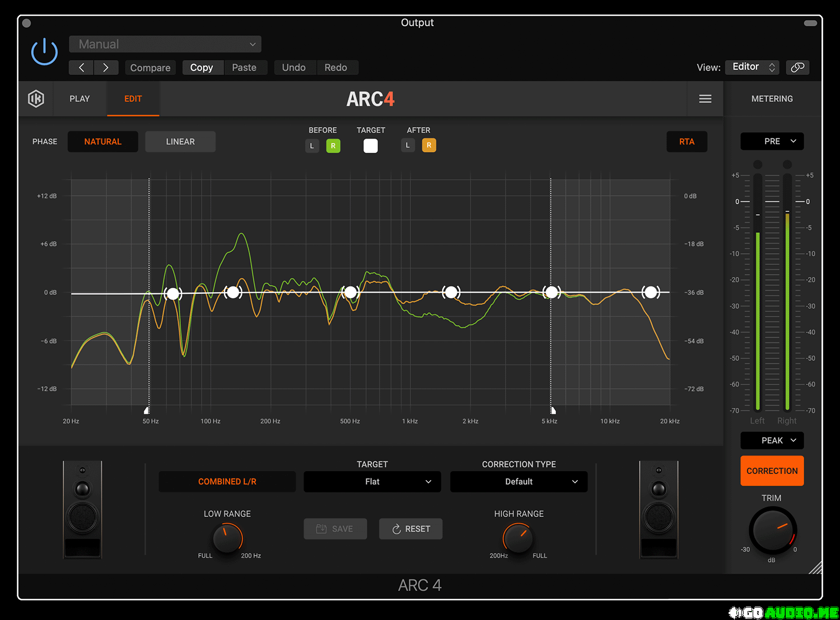Click the window resize grip corner
Viewport: 840px width, 620px height.
(816, 567)
